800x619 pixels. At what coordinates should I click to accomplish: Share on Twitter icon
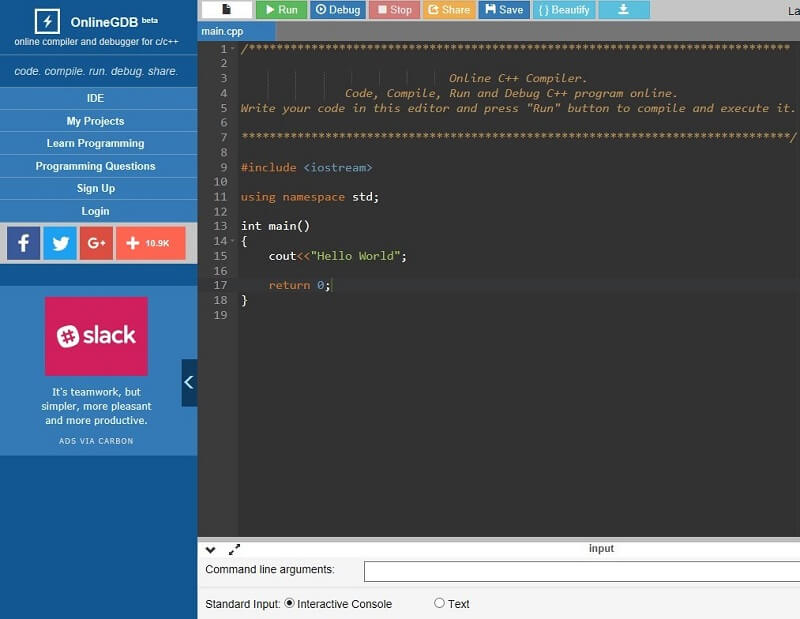coord(60,243)
